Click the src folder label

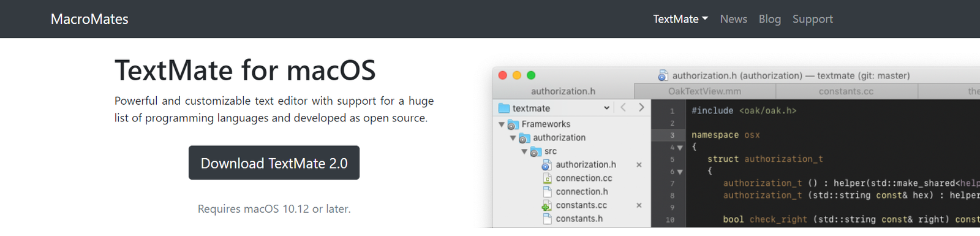click(551, 151)
